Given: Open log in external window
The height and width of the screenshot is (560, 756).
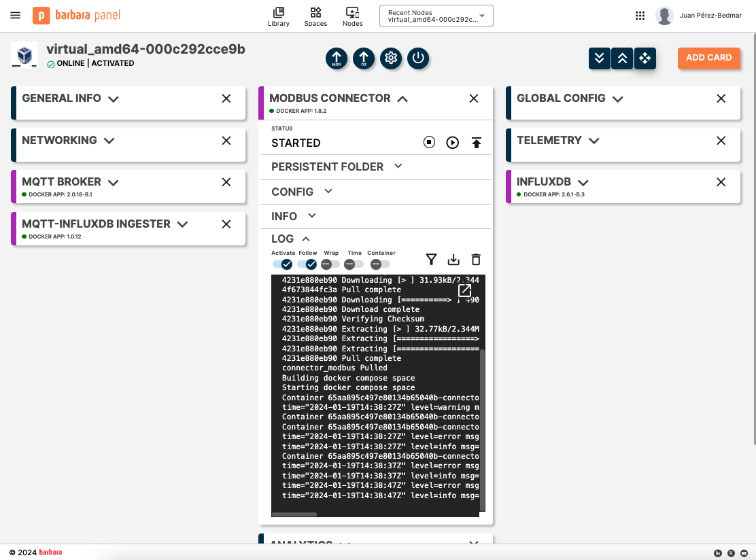Looking at the screenshot, I should (464, 290).
